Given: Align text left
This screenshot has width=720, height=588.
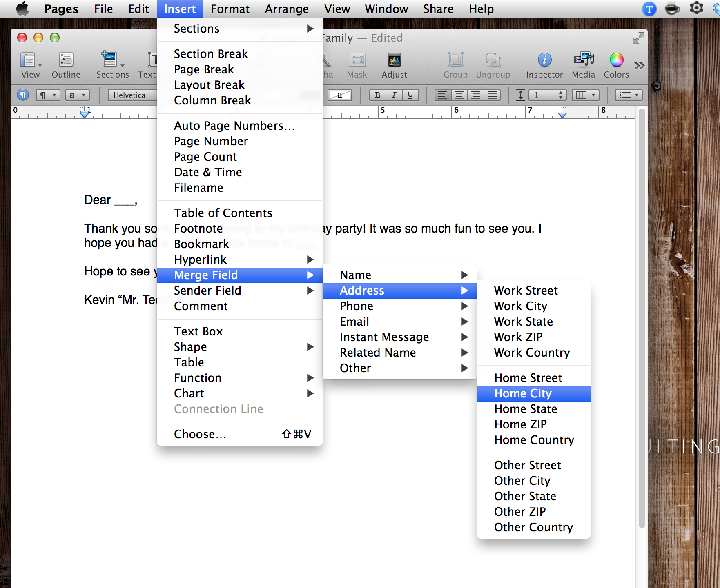Looking at the screenshot, I should pyautogui.click(x=443, y=95).
